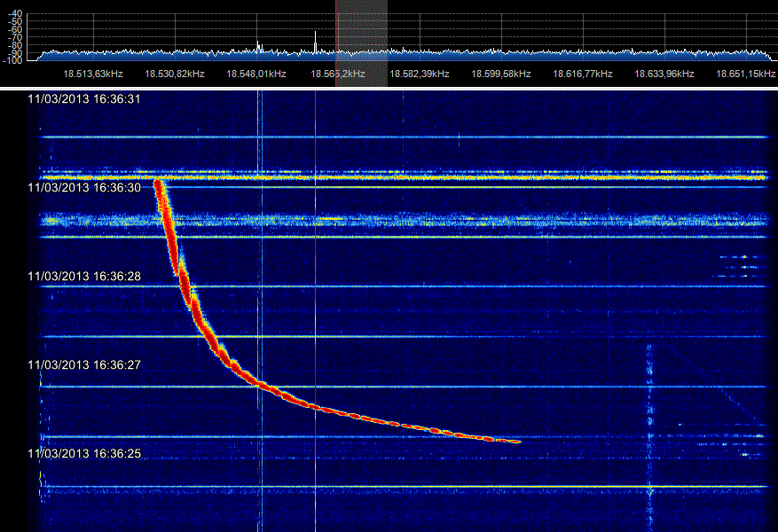The image size is (778, 532).
Task: Click the tall spectrum peak left of the 18.565 kHz label
Action: 316,42
